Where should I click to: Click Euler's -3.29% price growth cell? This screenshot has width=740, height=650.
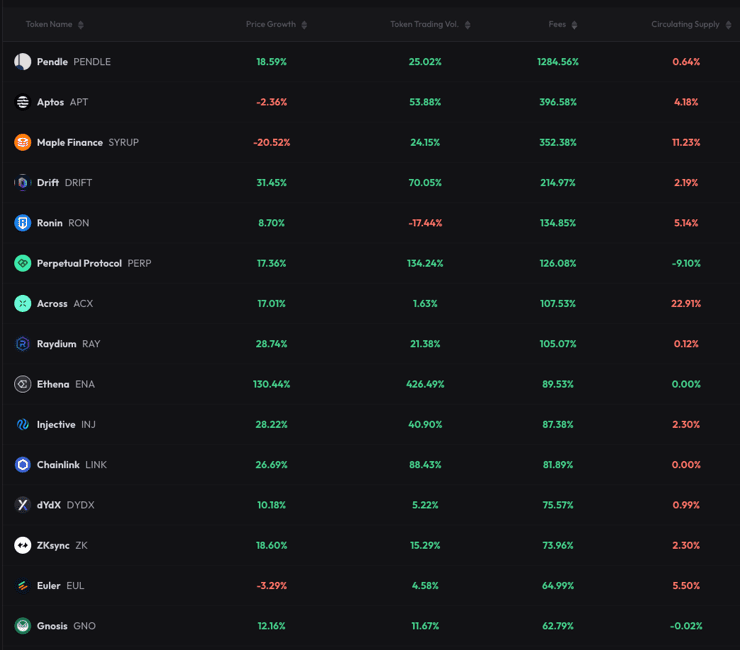pos(271,586)
